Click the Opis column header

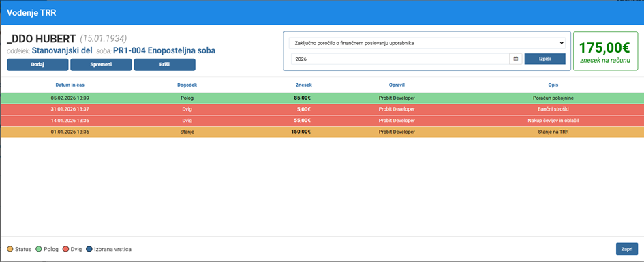coord(553,85)
